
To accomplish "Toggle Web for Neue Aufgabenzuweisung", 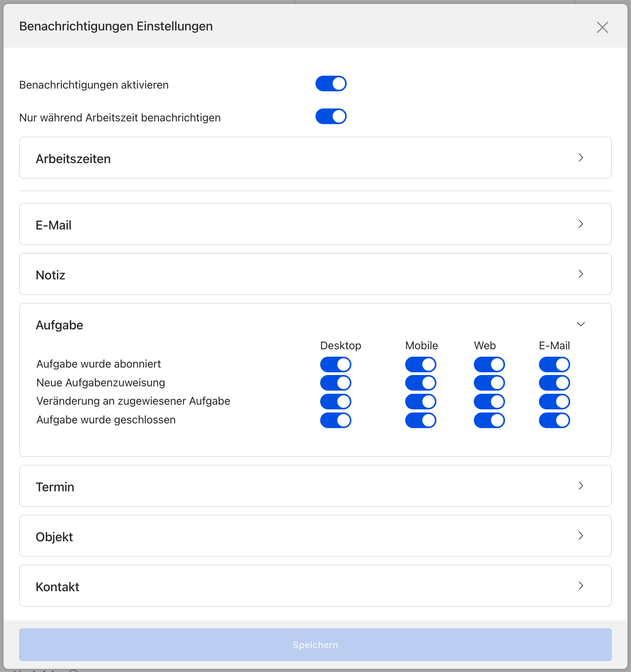I will (489, 383).
